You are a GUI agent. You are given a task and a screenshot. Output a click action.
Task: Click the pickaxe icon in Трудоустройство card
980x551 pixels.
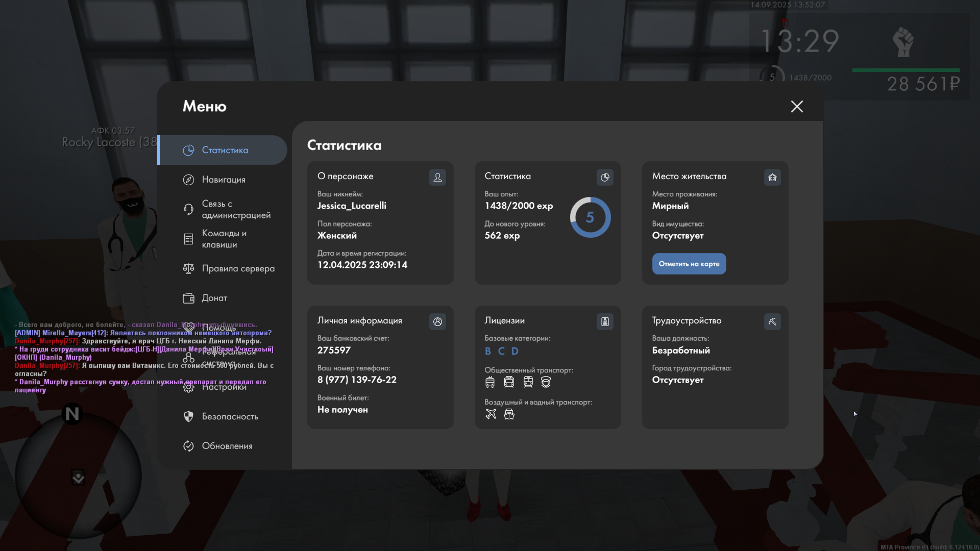[772, 321]
